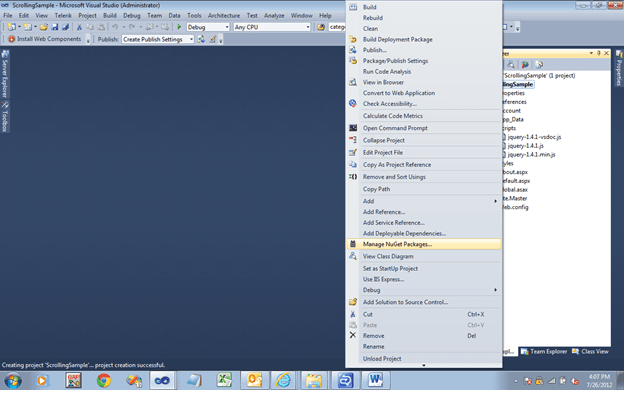This screenshot has width=626, height=400.
Task: Open the Architecture menu
Action: pyautogui.click(x=224, y=16)
